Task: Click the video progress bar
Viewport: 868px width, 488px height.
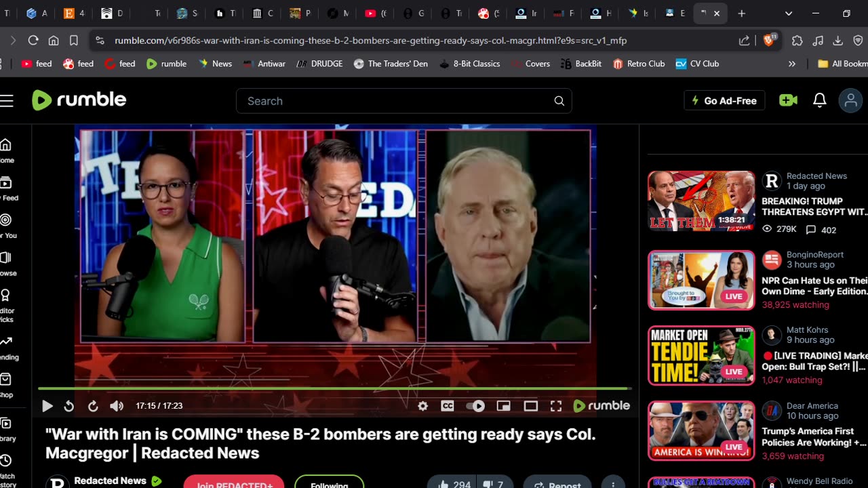Action: pyautogui.click(x=335, y=388)
